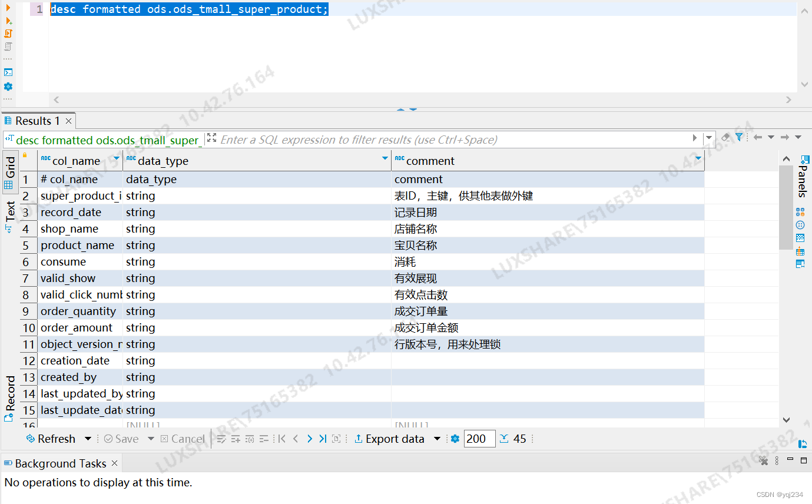Open the SQL console with the terminal icon
812x504 pixels.
(x=8, y=72)
